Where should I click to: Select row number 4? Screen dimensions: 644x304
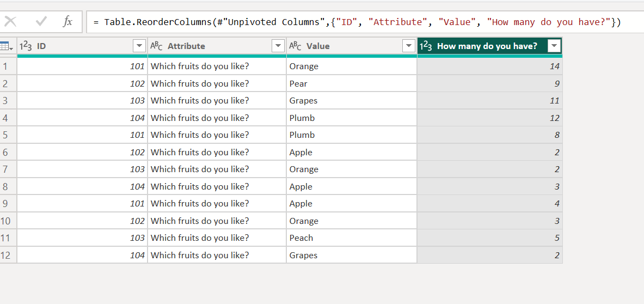pyautogui.click(x=8, y=118)
